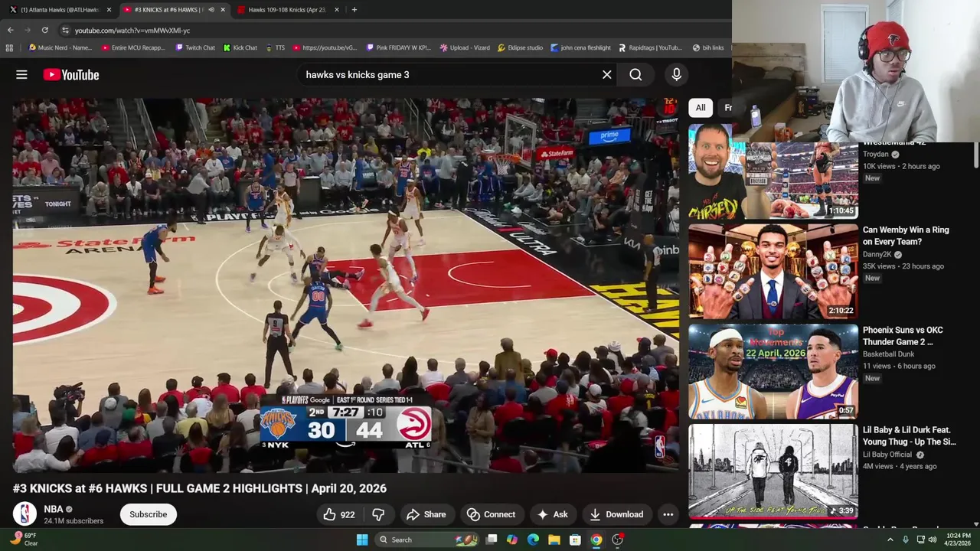Open File Explorer from the taskbar
The image size is (980, 551).
(x=554, y=540)
